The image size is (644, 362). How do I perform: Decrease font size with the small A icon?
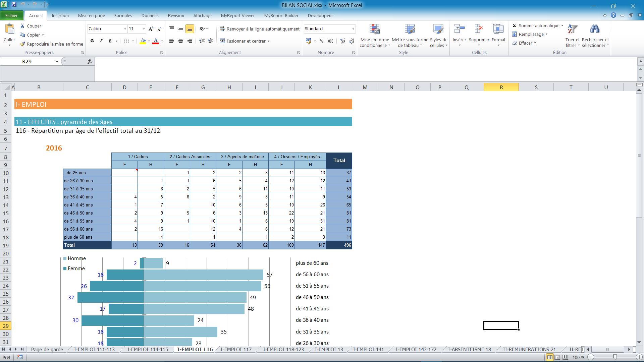pyautogui.click(x=160, y=29)
